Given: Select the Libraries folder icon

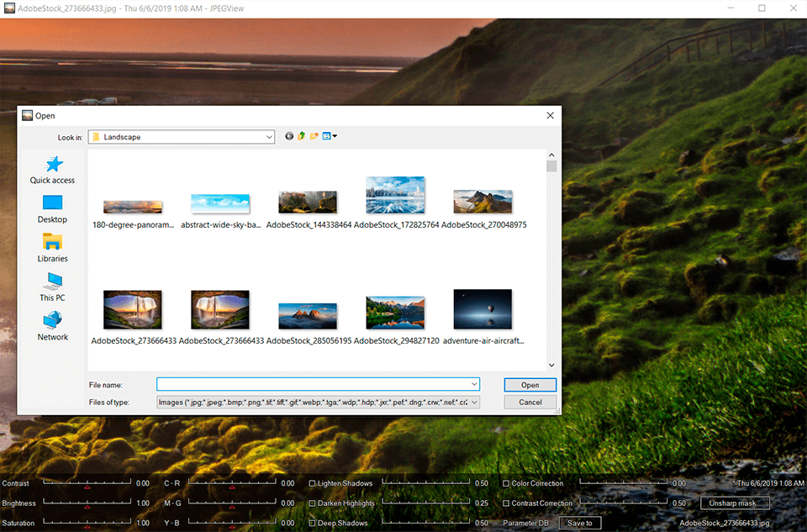Looking at the screenshot, I should pos(52,243).
